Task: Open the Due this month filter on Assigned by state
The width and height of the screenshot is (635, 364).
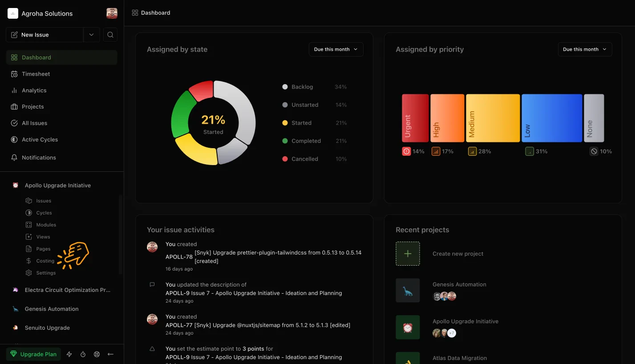Action: click(336, 49)
